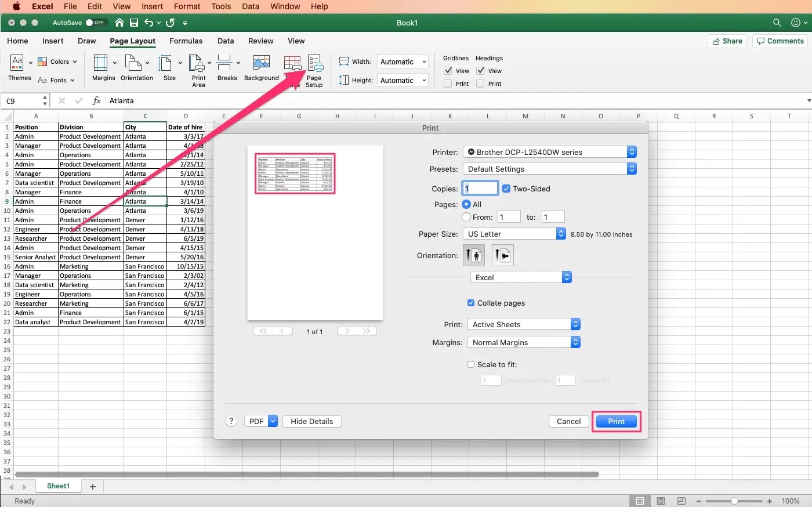Open the Print Active Sheets dropdown
Screen dimensions: 812x507
point(524,324)
